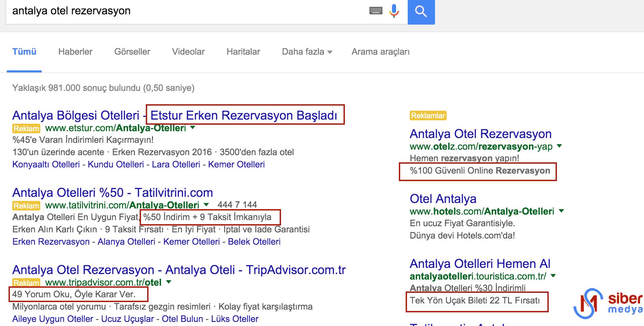Viewport: 644px width, 326px height.
Task: Expand dropdown arrow next to hotels.com URL
Action: click(x=561, y=211)
